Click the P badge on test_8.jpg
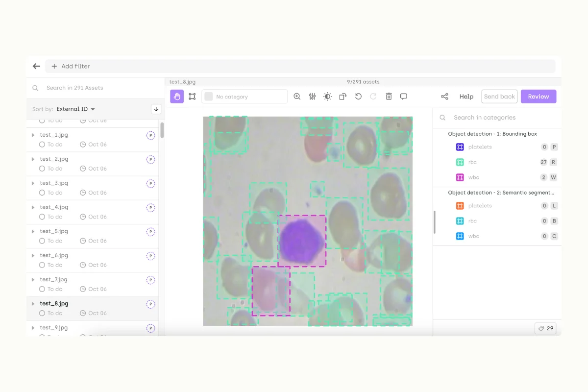The image size is (588, 392). click(150, 304)
